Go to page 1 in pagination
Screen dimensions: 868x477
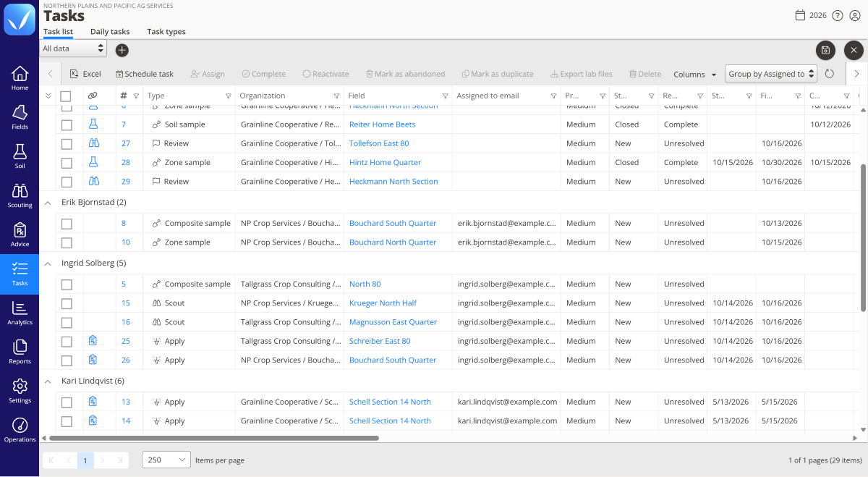(85, 460)
